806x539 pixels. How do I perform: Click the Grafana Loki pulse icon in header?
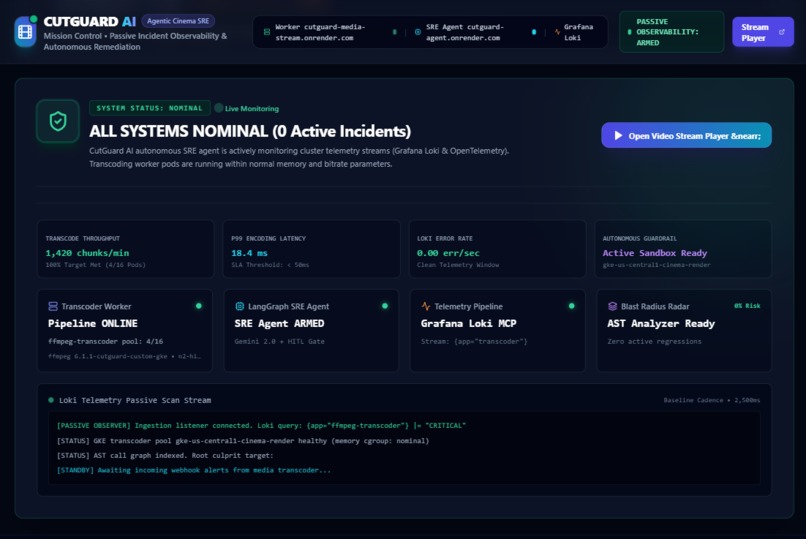[557, 32]
